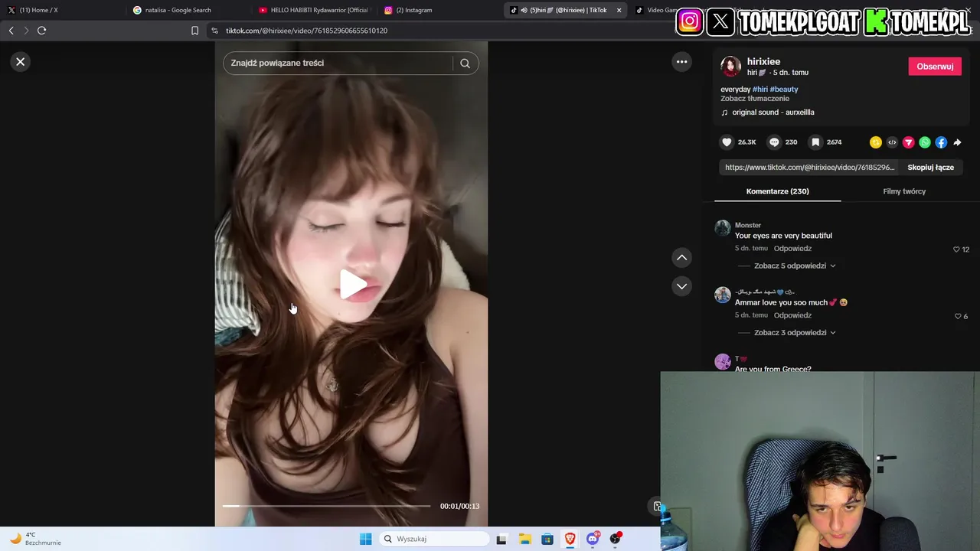This screenshot has height=551, width=980.
Task: Click hirixiee's profile avatar
Action: point(730,67)
